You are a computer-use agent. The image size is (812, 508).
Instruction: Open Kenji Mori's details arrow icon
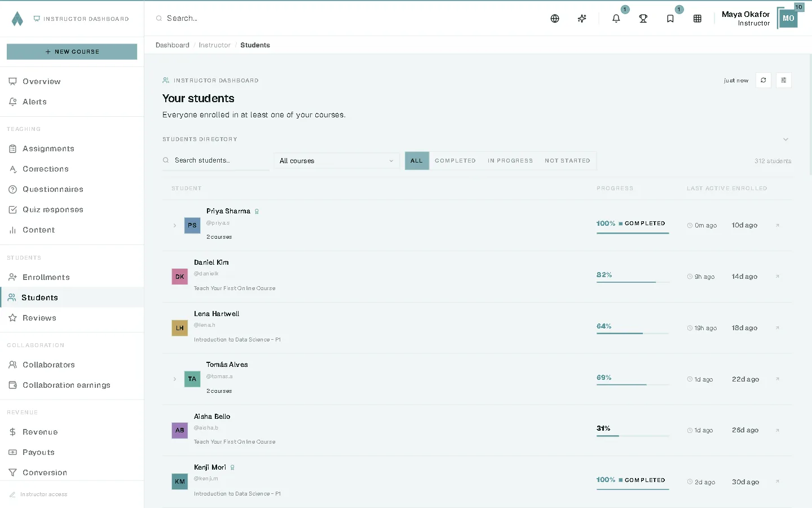pyautogui.click(x=778, y=481)
